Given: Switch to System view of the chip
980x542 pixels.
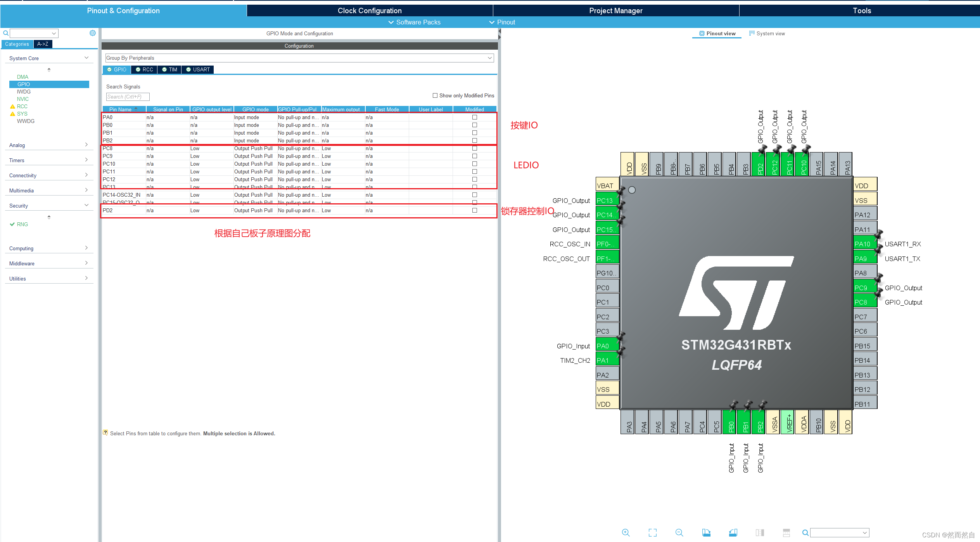Looking at the screenshot, I should point(770,33).
